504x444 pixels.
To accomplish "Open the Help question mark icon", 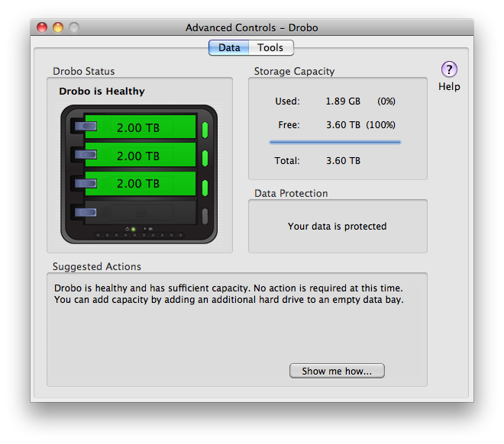I will click(449, 69).
